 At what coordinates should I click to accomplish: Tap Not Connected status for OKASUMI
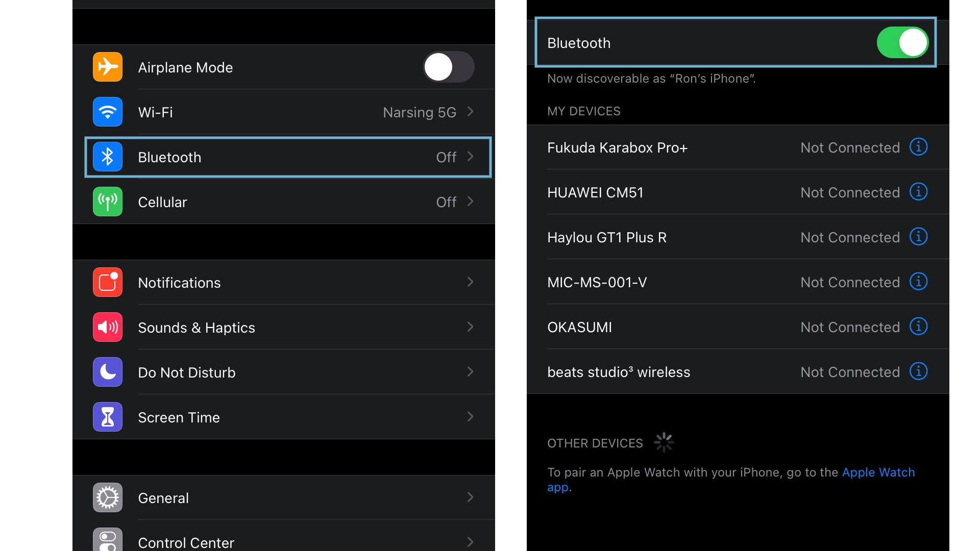(850, 327)
